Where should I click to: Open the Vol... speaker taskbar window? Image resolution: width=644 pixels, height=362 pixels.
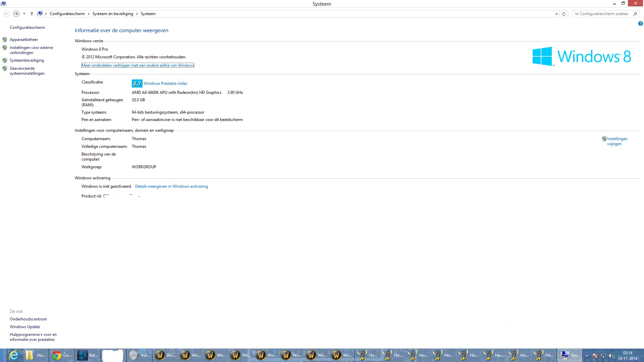139,355
